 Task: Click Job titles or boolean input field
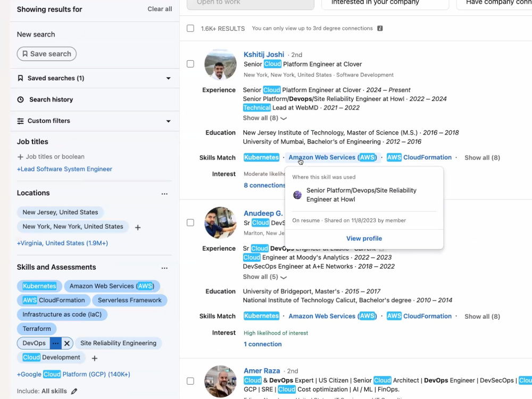point(55,157)
